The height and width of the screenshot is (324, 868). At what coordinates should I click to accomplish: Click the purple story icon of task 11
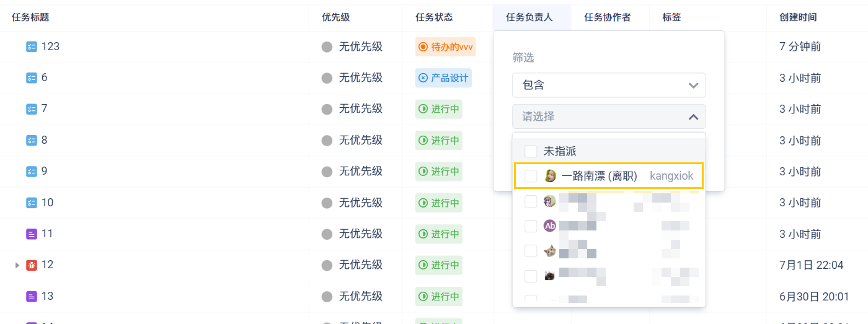(x=32, y=234)
